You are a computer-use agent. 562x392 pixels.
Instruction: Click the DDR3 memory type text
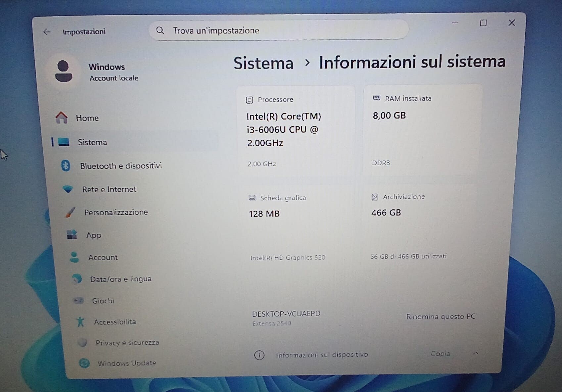tap(381, 163)
